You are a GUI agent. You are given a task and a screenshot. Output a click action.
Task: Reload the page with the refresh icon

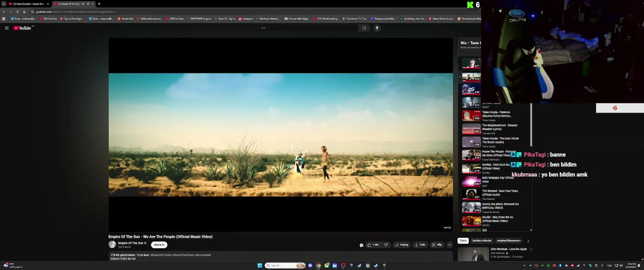tap(17, 12)
